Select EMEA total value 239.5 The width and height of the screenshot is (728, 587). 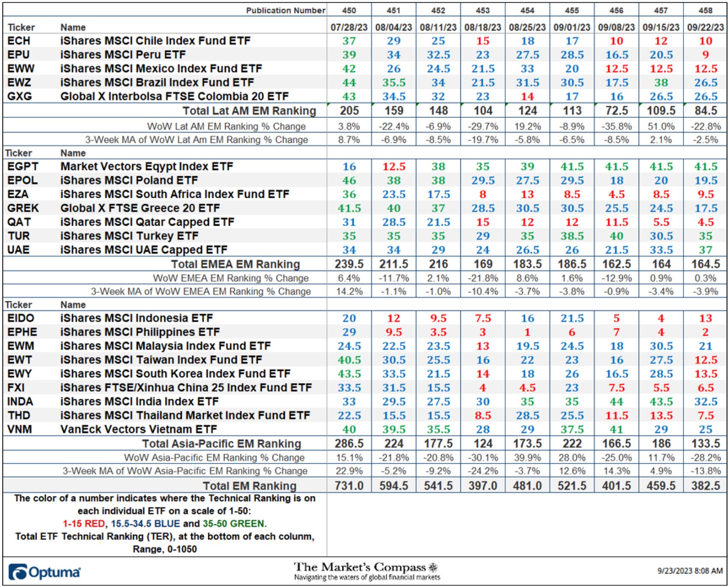pyautogui.click(x=349, y=264)
